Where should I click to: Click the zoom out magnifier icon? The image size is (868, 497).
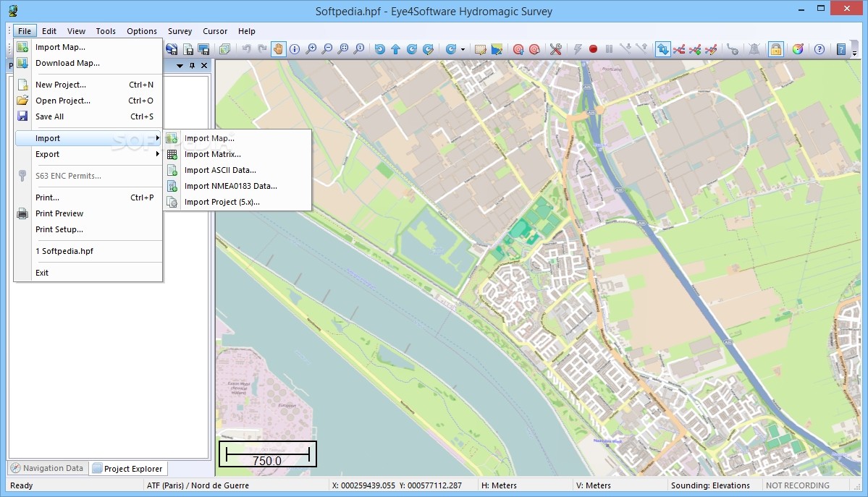click(327, 49)
